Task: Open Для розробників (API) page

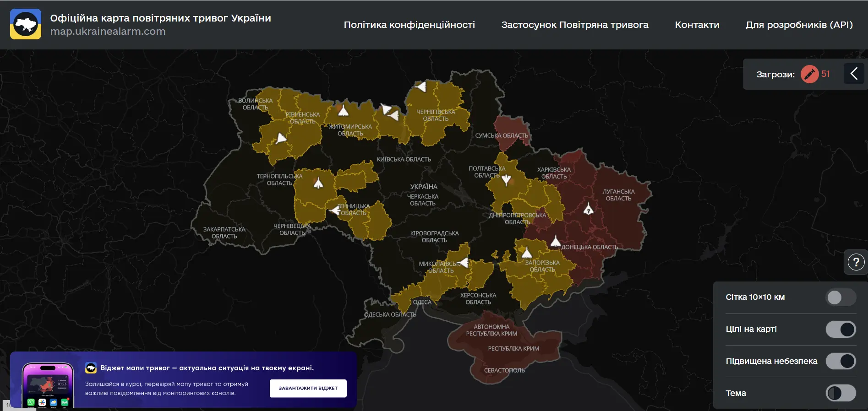Action: coord(799,25)
